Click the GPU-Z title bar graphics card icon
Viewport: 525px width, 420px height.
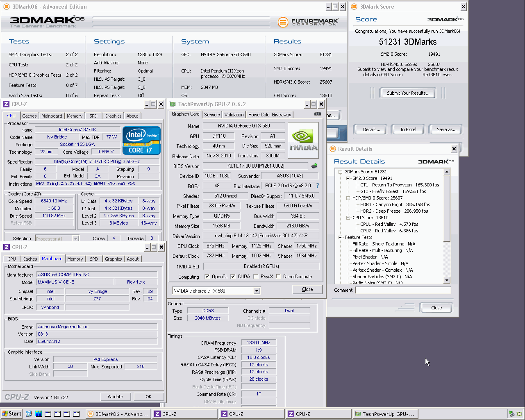pyautogui.click(x=173, y=104)
